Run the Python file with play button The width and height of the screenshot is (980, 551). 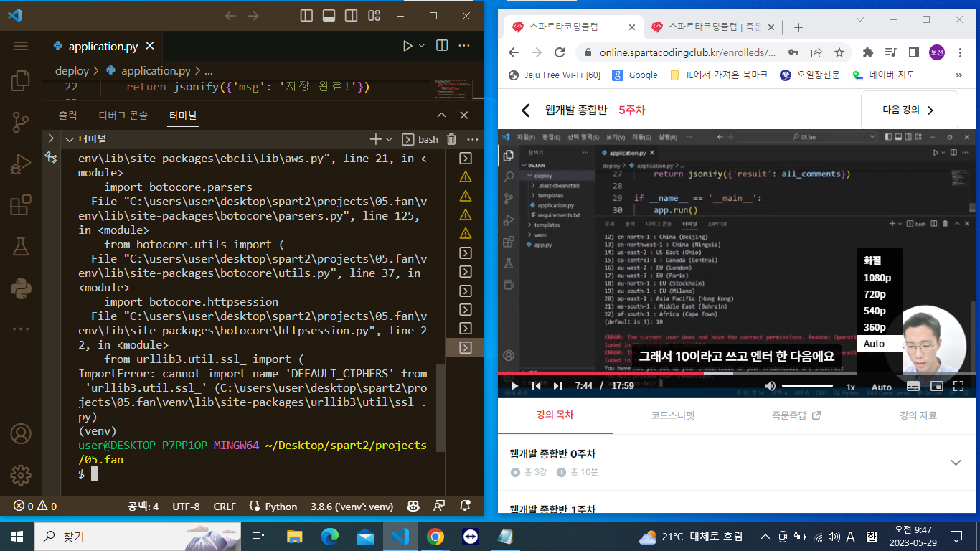407,46
